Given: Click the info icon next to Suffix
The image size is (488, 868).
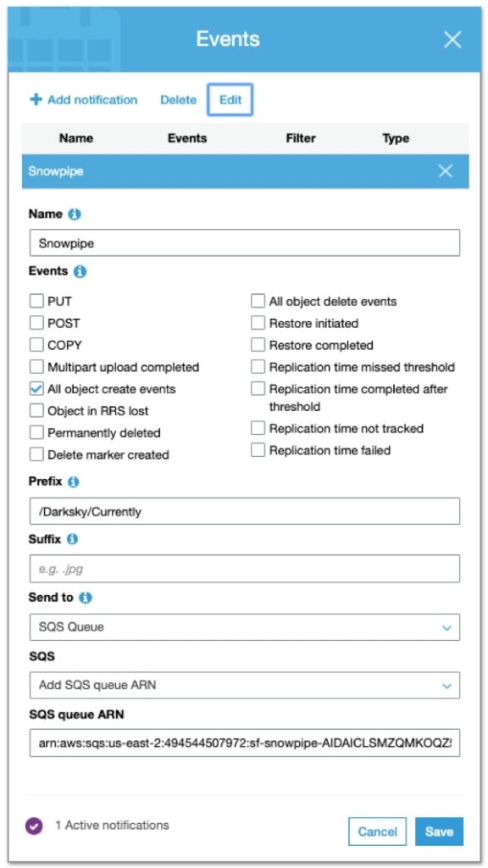Looking at the screenshot, I should click(71, 538).
